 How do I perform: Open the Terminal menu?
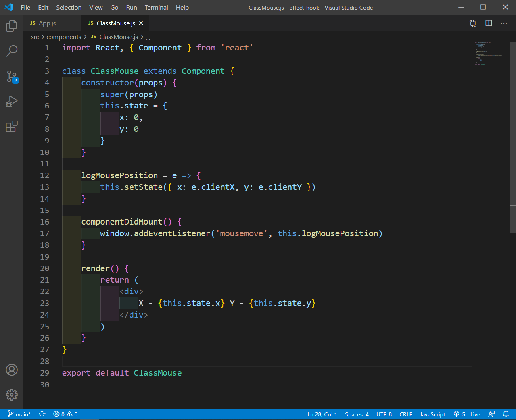click(156, 7)
